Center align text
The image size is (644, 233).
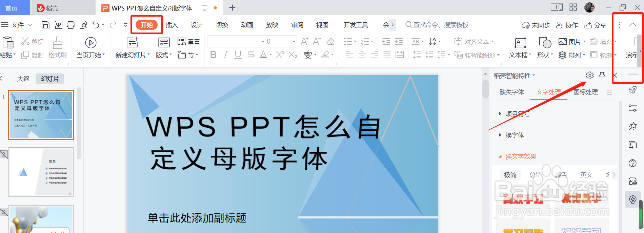362,55
